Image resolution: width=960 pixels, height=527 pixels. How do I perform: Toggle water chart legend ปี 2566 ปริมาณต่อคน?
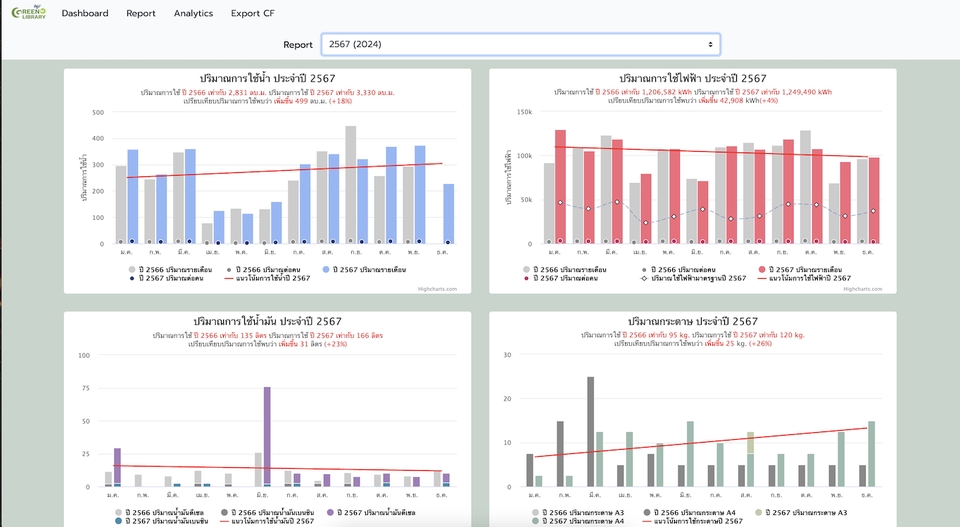coord(263,269)
